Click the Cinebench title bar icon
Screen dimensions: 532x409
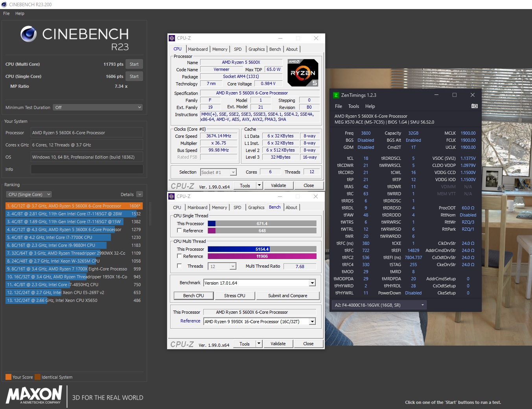[x=4, y=4]
